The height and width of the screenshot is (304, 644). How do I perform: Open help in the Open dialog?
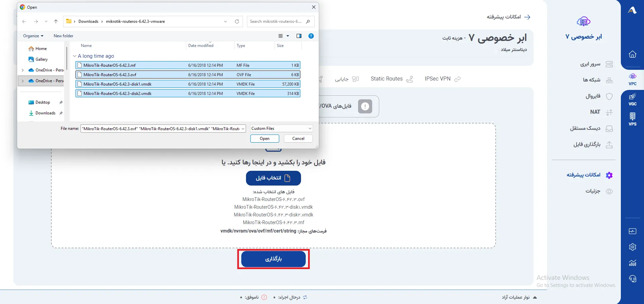pos(311,36)
